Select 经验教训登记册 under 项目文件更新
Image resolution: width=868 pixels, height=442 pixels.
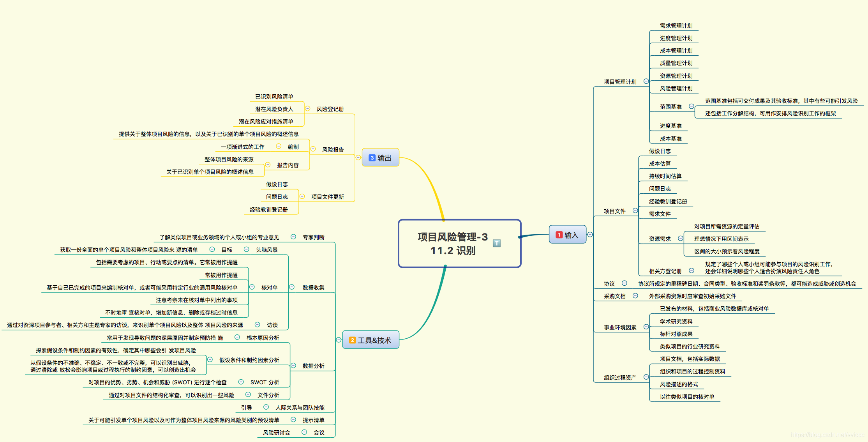pyautogui.click(x=268, y=210)
